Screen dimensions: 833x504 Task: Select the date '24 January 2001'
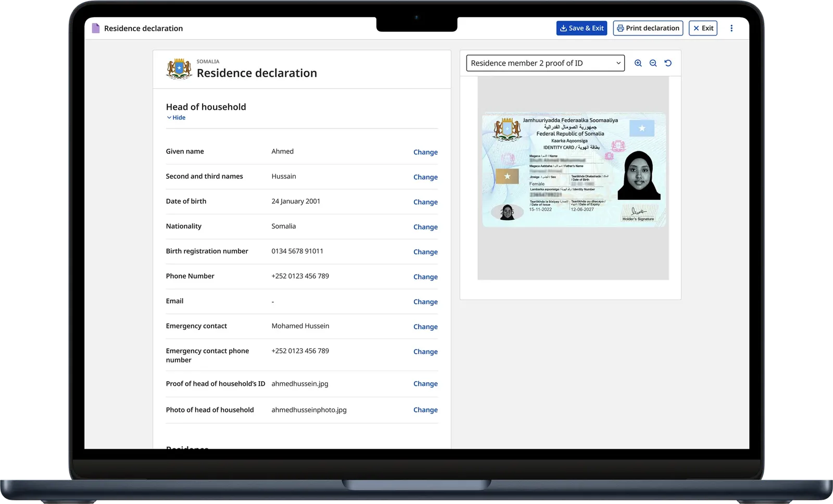click(296, 201)
